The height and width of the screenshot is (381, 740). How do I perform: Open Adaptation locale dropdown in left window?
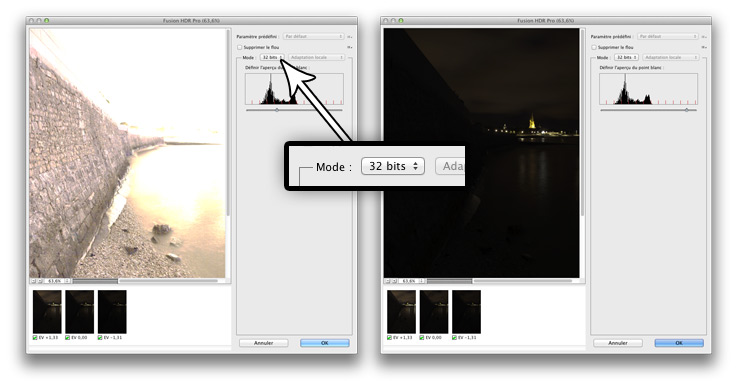317,58
